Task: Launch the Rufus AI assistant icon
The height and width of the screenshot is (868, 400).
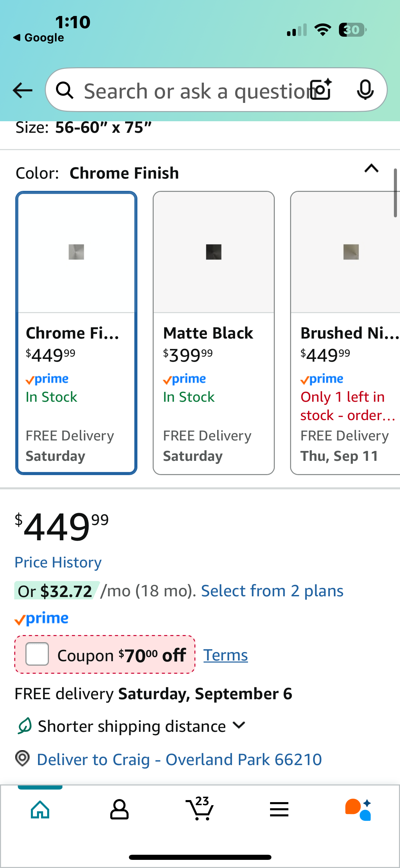Action: coord(358,810)
